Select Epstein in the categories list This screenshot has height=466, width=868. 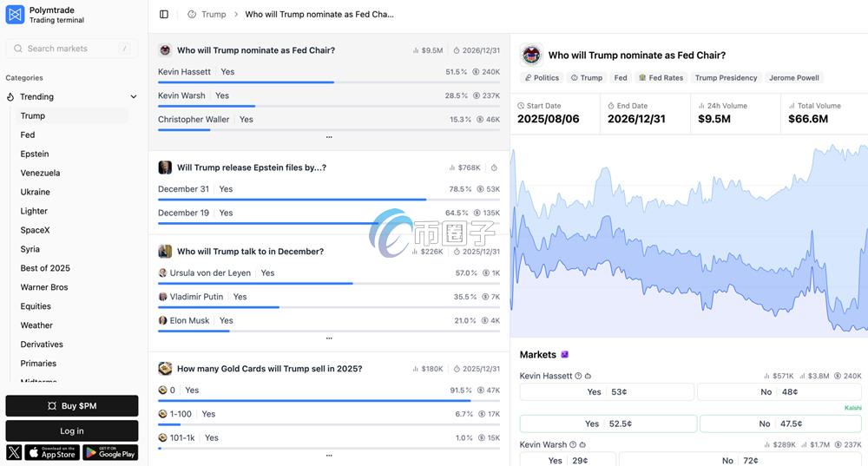pyautogui.click(x=35, y=154)
